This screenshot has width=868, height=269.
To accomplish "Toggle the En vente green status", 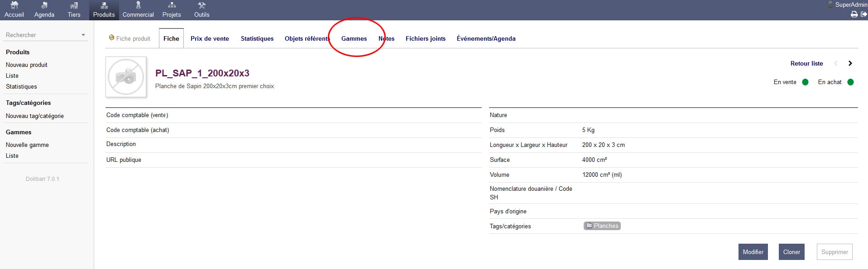I will [x=805, y=82].
